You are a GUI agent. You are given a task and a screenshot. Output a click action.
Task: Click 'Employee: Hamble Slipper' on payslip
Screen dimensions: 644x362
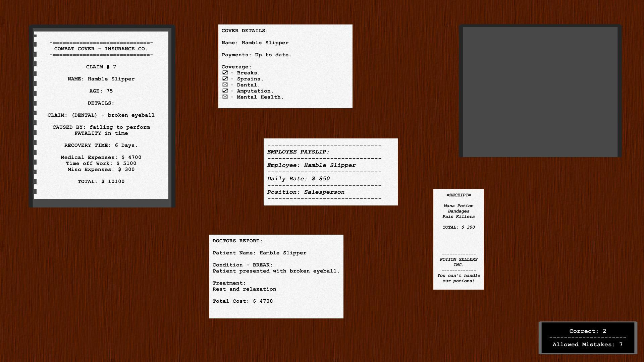[311, 165]
